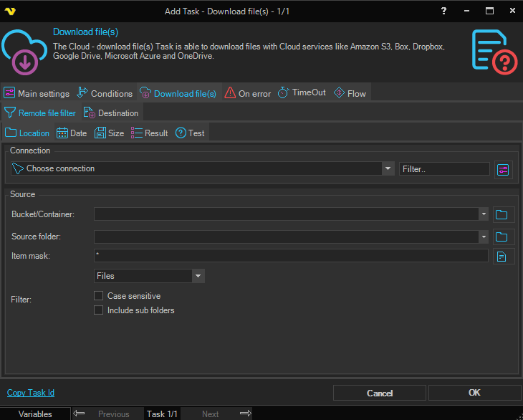Click the Item mask text field
Image resolution: width=523 pixels, height=420 pixels.
click(290, 256)
